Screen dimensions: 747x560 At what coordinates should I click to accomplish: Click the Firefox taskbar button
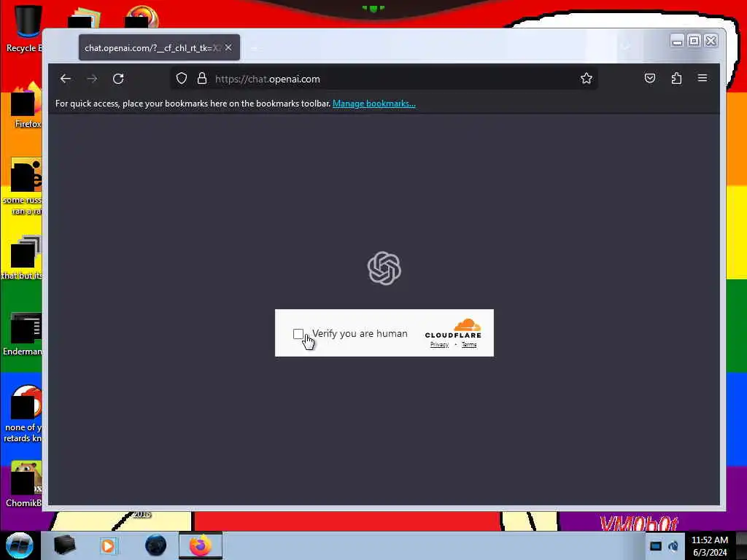click(201, 545)
